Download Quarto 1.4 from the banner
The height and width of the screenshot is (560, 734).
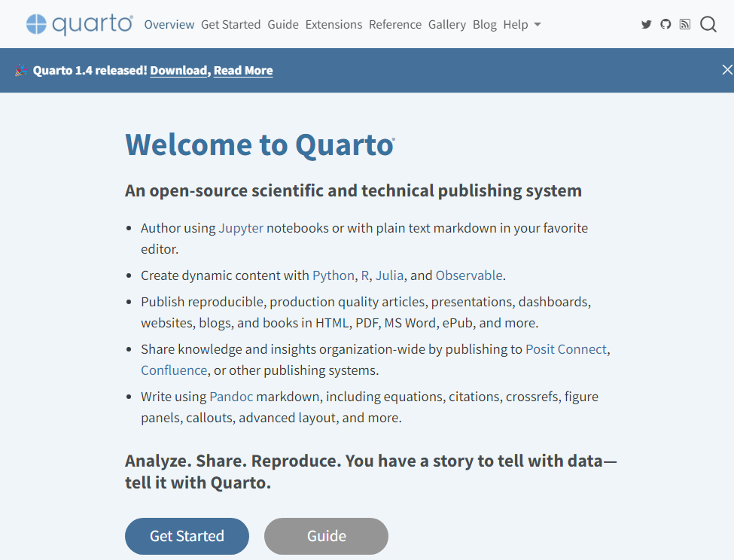tap(178, 70)
